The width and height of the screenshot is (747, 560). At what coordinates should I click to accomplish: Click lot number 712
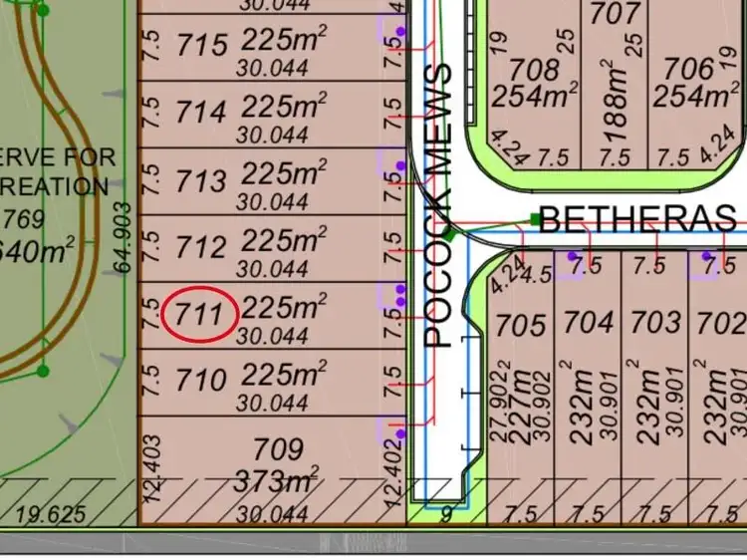click(x=201, y=247)
